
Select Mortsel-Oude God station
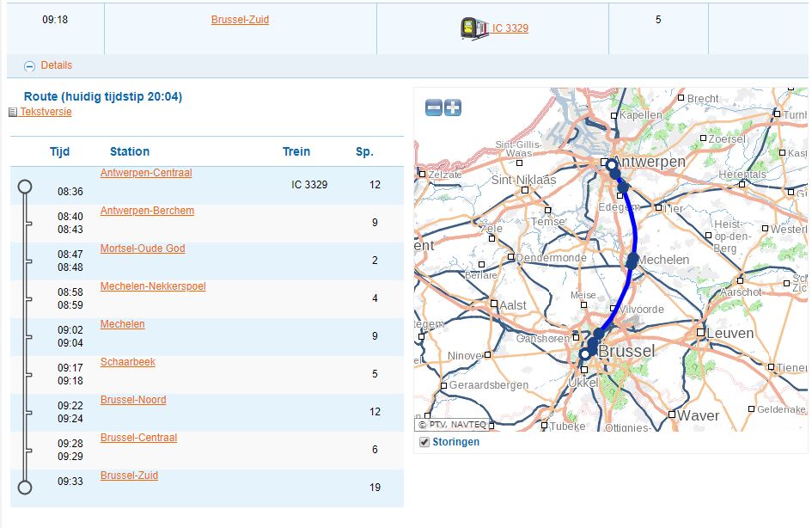coord(143,249)
